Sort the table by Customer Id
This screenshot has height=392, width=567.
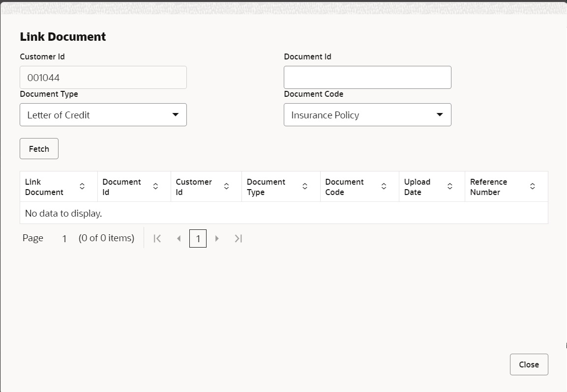(226, 186)
